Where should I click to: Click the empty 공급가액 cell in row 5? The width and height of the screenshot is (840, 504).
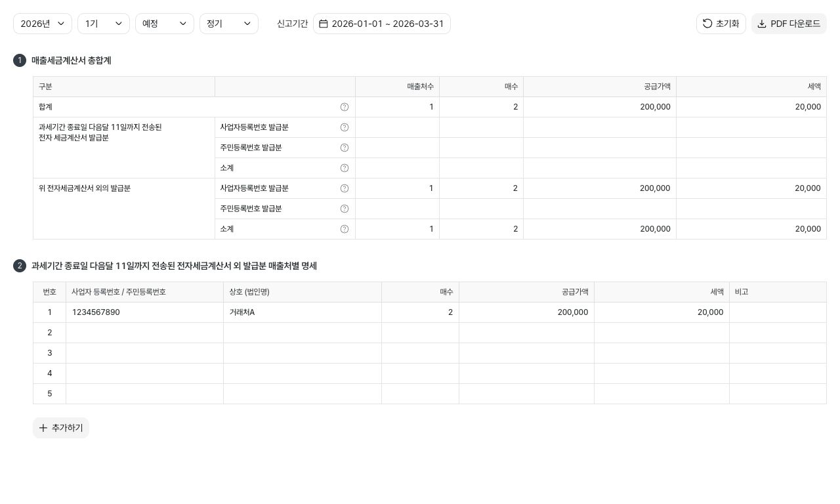click(527, 394)
